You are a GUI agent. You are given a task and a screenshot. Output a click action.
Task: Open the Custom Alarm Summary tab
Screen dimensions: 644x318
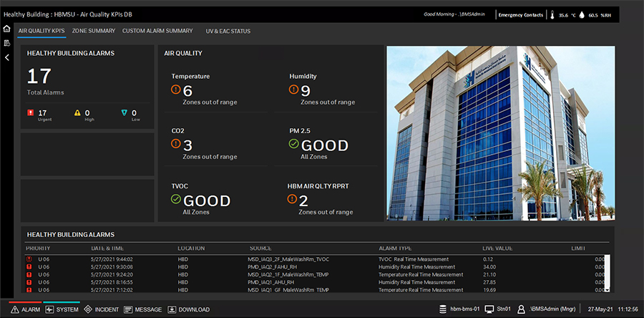[x=157, y=31]
